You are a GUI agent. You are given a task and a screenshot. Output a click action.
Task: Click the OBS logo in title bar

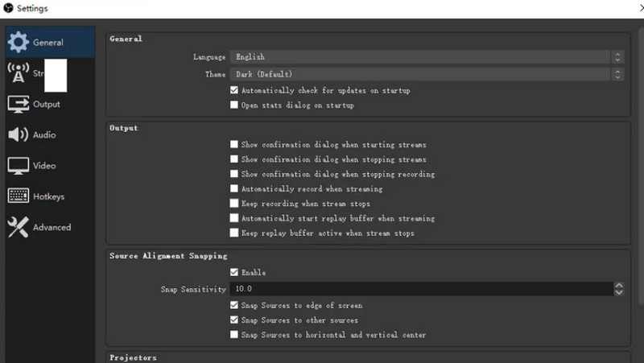[x=8, y=9]
